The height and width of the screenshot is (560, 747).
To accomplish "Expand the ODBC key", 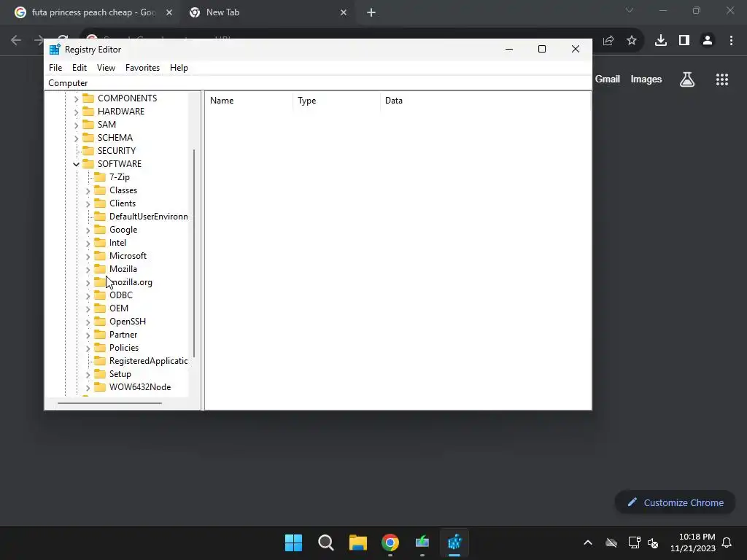I will [88, 296].
